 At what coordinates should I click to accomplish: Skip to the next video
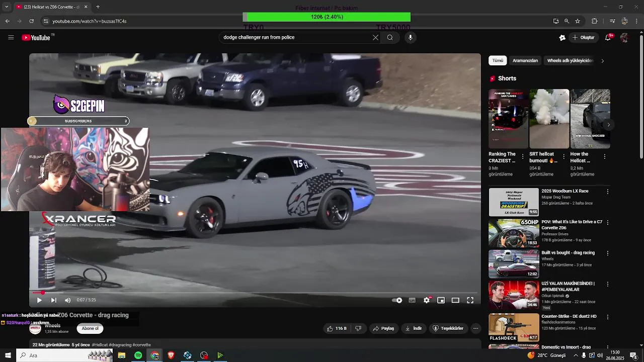[x=53, y=300]
